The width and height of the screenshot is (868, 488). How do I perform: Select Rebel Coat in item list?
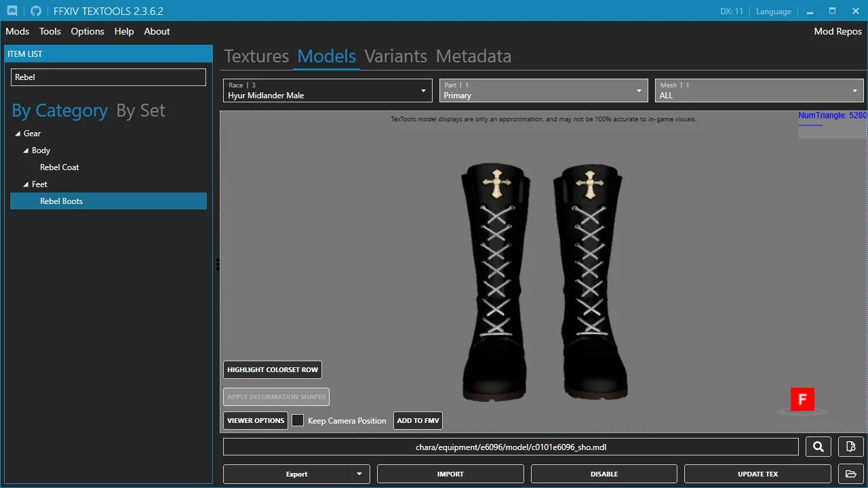coord(60,167)
